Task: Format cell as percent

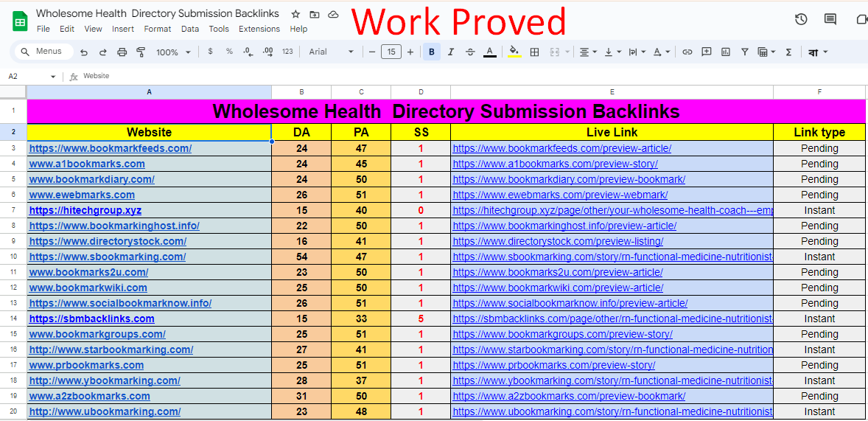Action: (x=229, y=52)
